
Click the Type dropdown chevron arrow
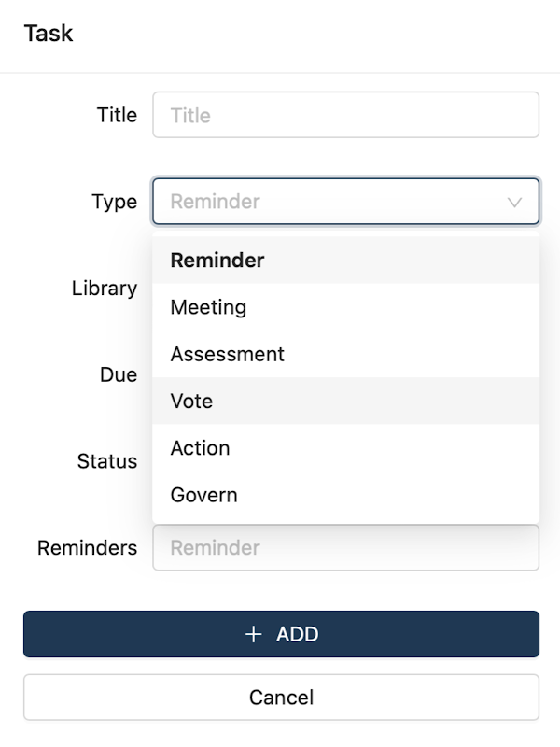click(514, 202)
